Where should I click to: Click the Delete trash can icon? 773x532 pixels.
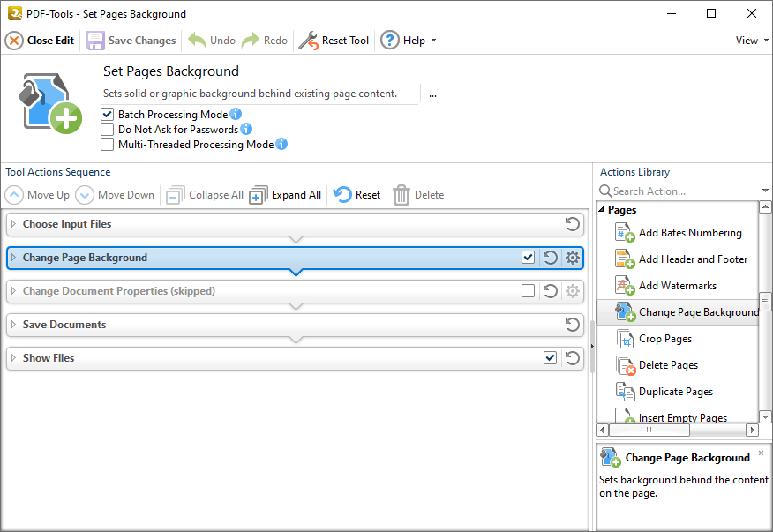pos(402,195)
